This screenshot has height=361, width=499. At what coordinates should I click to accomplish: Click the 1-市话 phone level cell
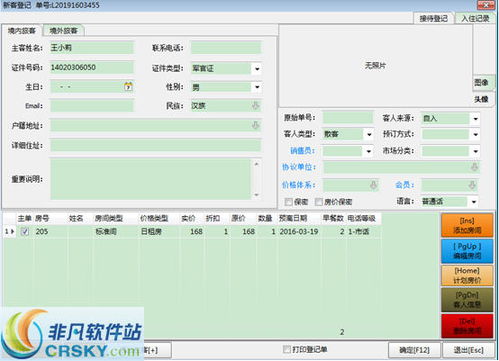tap(363, 231)
